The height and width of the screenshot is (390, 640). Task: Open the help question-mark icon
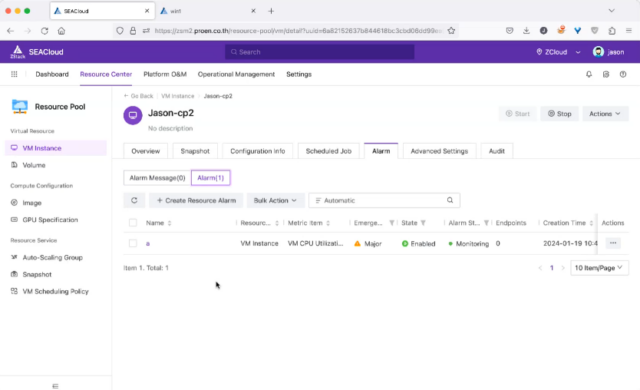coord(623,74)
